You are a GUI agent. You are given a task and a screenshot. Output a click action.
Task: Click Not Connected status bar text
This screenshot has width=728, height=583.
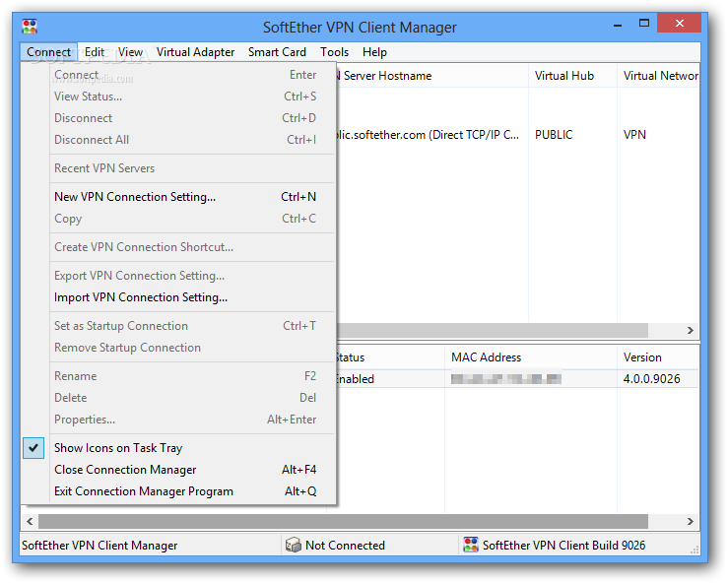coord(345,545)
